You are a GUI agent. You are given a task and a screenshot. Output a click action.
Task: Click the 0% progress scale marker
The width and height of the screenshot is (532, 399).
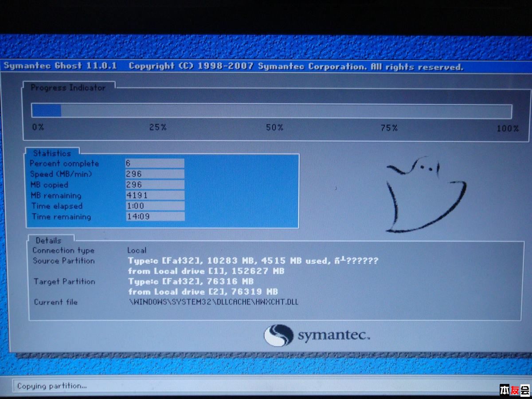(x=38, y=127)
